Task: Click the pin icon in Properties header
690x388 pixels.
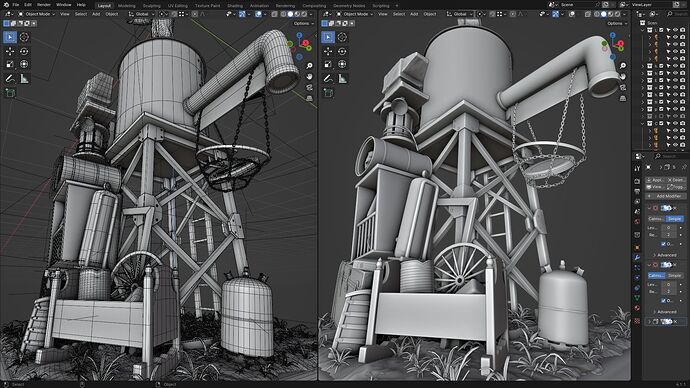Action: [684, 167]
